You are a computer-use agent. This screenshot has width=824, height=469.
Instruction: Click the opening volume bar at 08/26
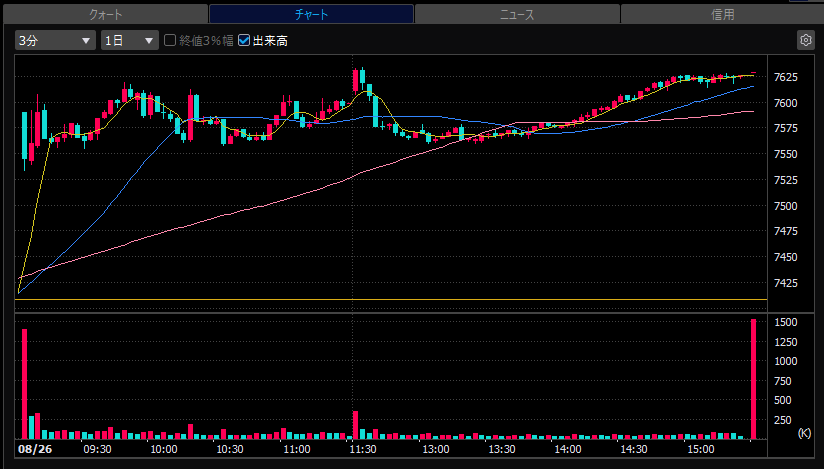(x=24, y=384)
